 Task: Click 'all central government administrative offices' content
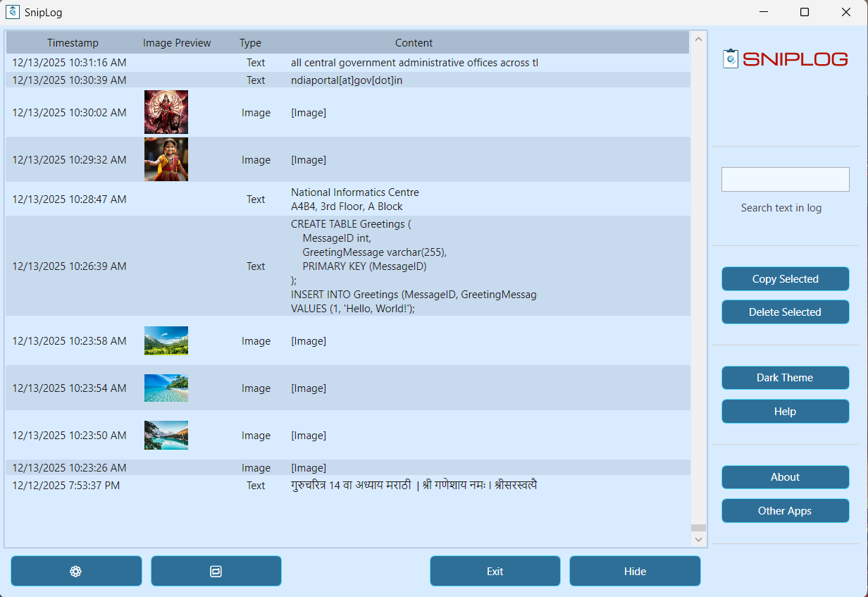coord(414,63)
